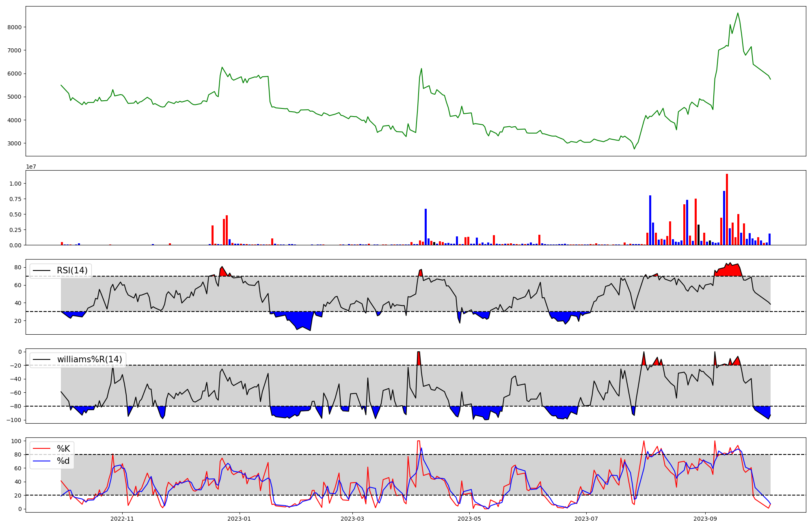Image resolution: width=812 pixels, height=528 pixels.
Task: Click the %d legend text
Action: (x=63, y=461)
